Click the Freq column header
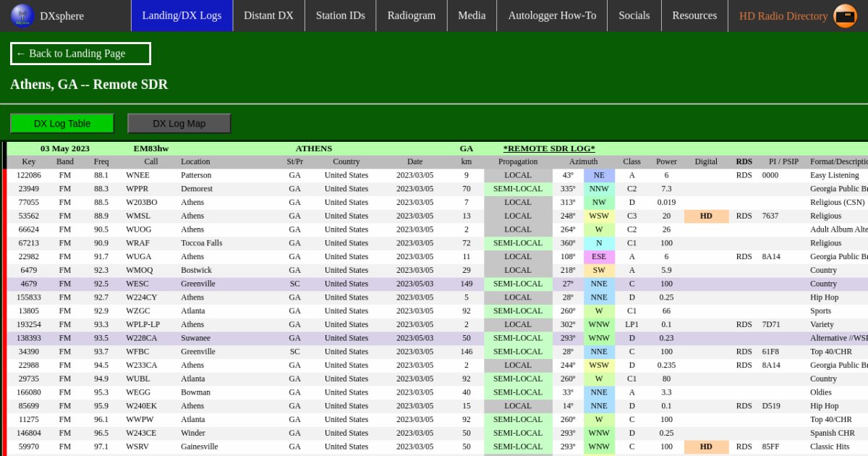The width and height of the screenshot is (868, 456). [101, 161]
